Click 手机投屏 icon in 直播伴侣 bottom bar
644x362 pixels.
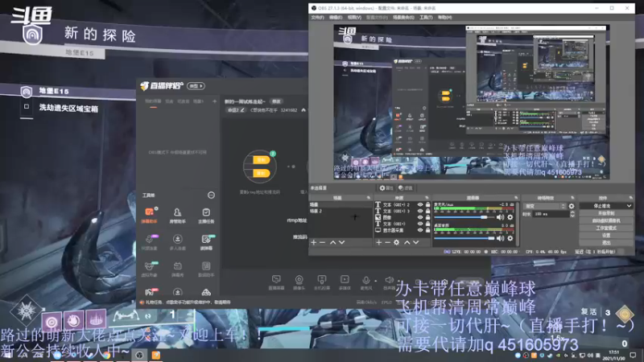(x=321, y=282)
